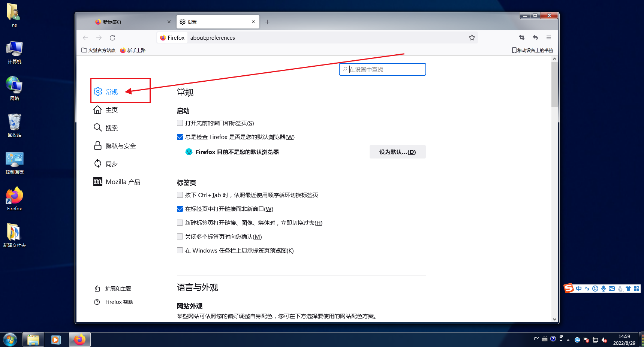Open the Home (主页) settings category

pos(106,110)
